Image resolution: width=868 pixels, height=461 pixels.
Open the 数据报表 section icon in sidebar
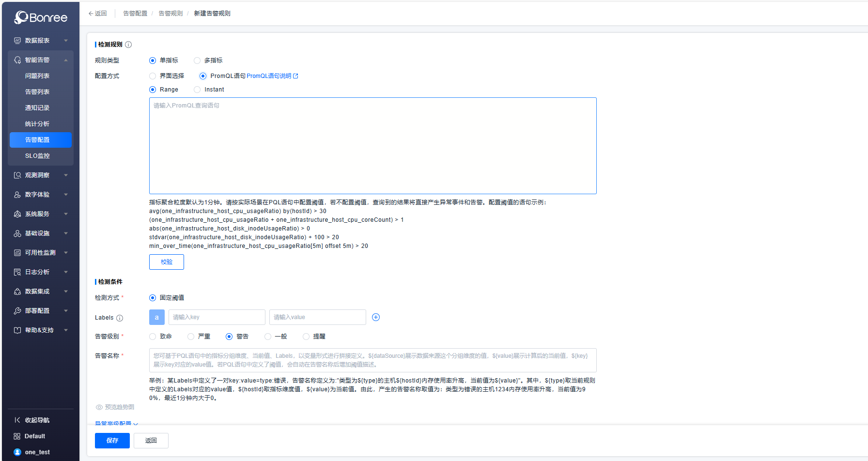click(x=17, y=40)
